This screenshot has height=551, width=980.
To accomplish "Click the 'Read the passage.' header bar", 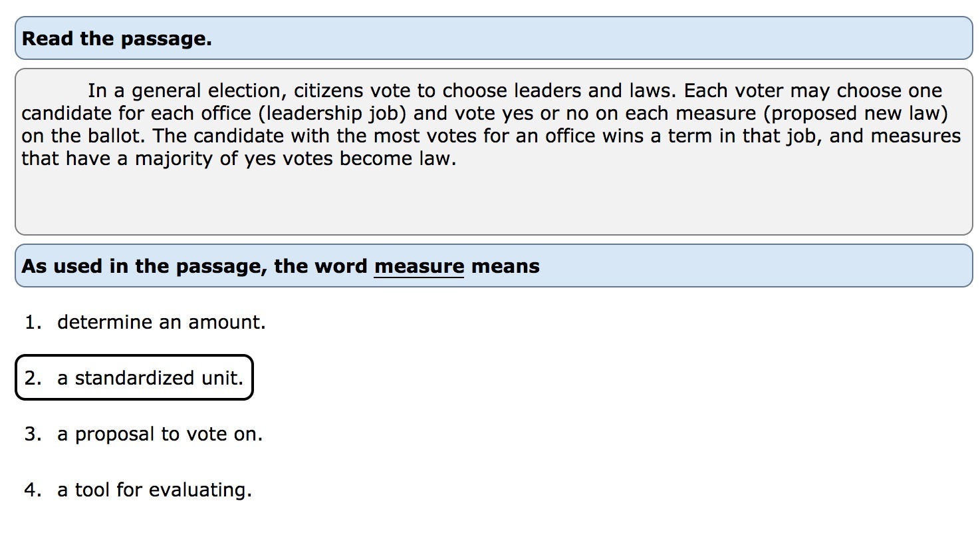I will (493, 39).
